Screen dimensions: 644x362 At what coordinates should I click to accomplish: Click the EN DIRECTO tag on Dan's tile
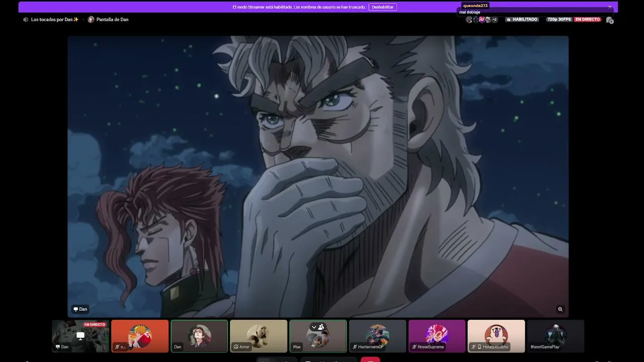[95, 325]
